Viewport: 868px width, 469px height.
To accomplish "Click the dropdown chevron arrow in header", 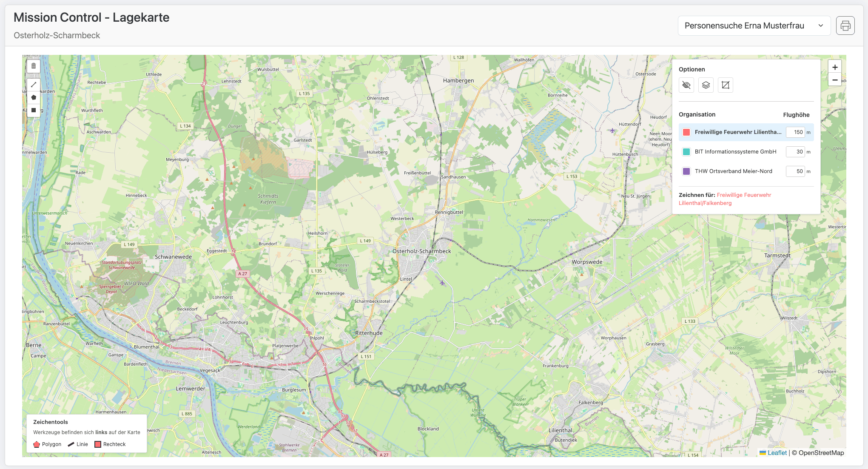I will (820, 26).
